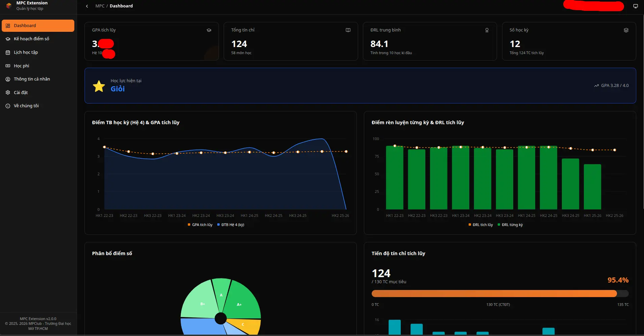Click the award icon in ĐRL trung bình card
The width and height of the screenshot is (644, 336).
click(x=487, y=30)
